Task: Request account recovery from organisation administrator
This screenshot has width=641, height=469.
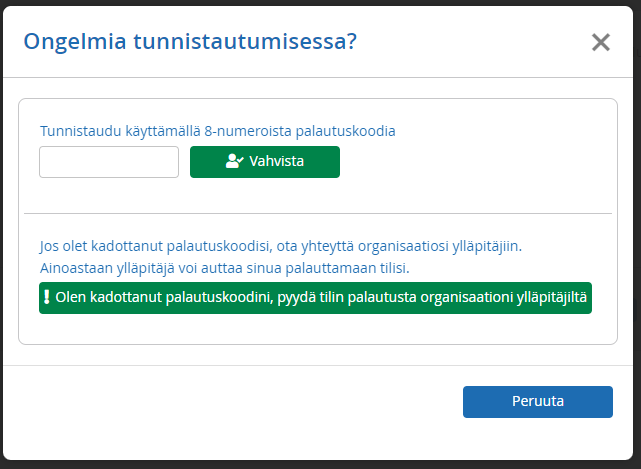Action: coord(315,298)
